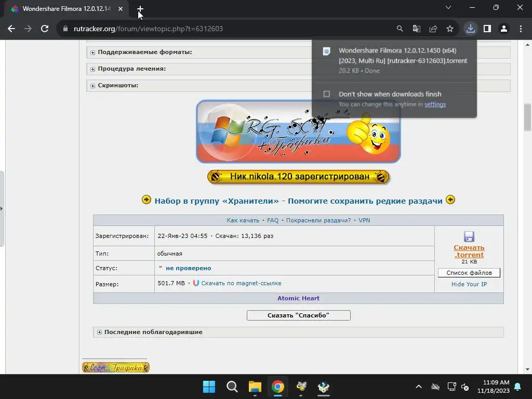
Task: Open Покраснели раздачи? link
Action: pos(318,220)
